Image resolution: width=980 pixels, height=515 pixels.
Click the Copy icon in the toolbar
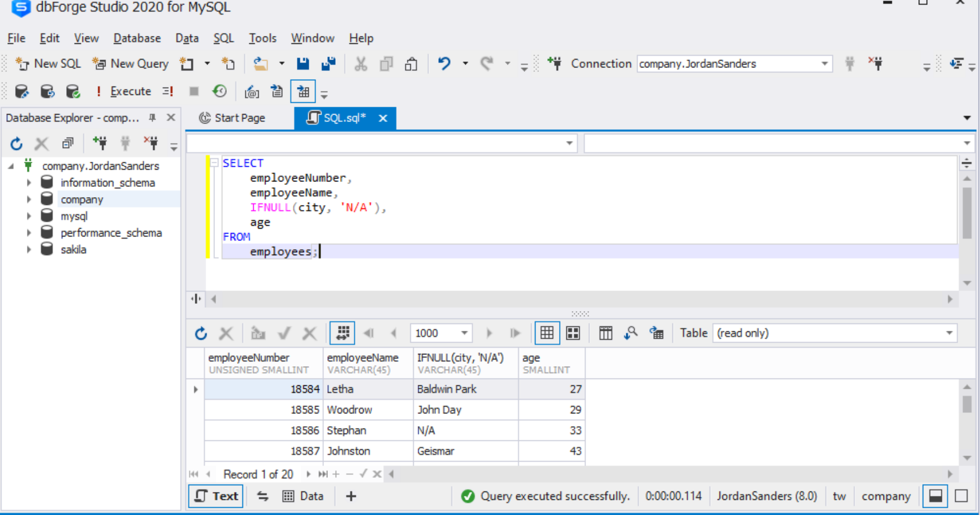(x=386, y=63)
